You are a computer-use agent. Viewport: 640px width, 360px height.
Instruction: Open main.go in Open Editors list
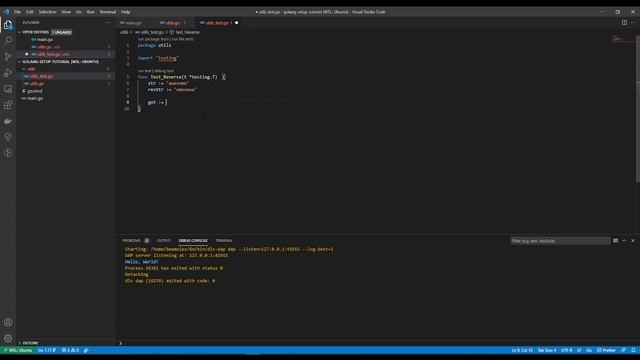coord(45,40)
